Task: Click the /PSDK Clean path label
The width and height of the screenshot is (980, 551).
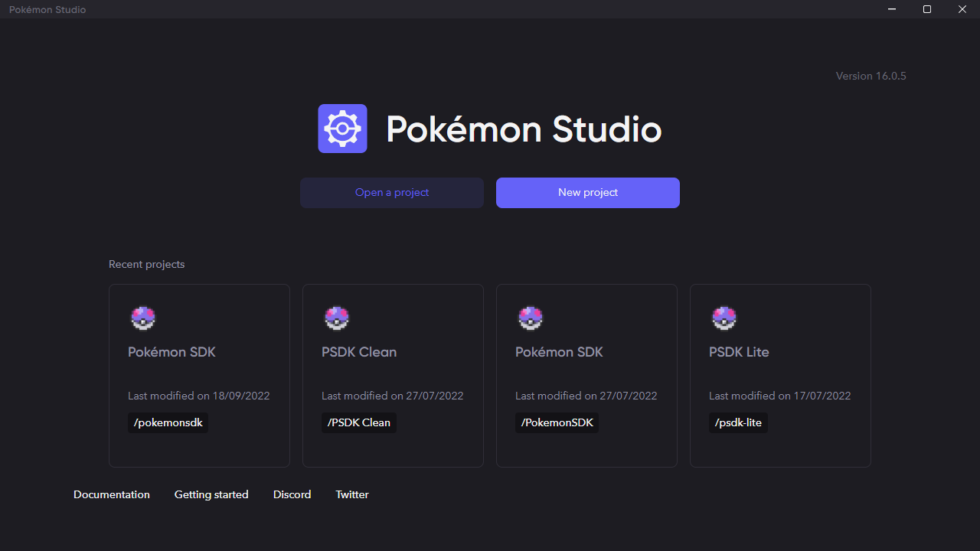Action: pos(359,422)
